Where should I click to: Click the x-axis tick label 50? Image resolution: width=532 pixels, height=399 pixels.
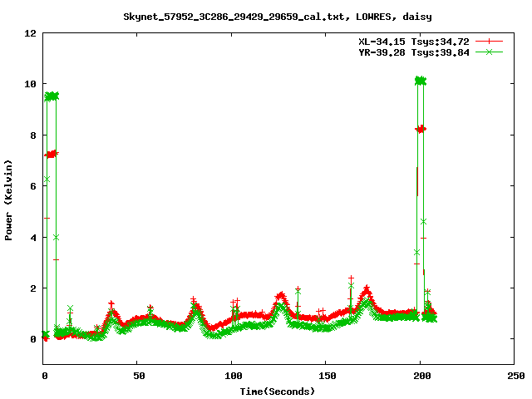139,376
